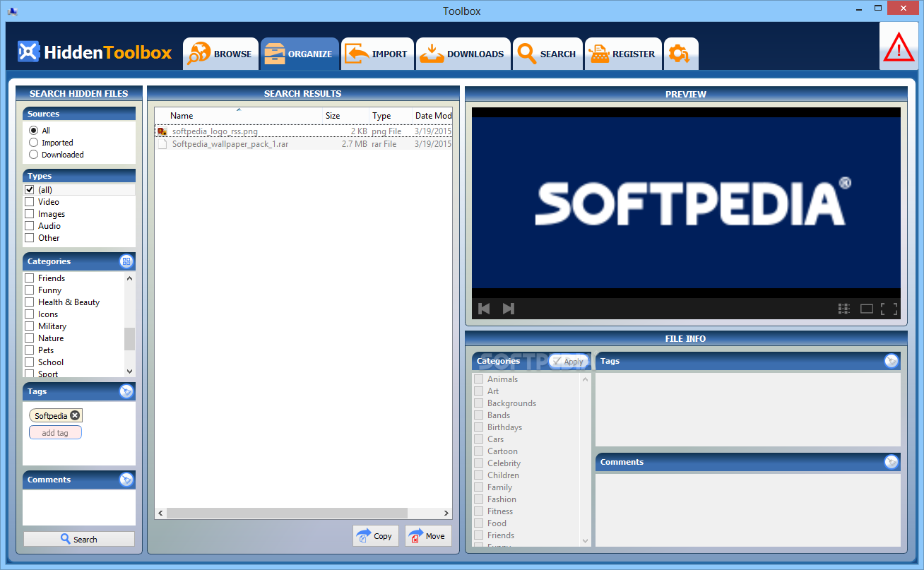Switch preview to windowed view

click(x=867, y=309)
